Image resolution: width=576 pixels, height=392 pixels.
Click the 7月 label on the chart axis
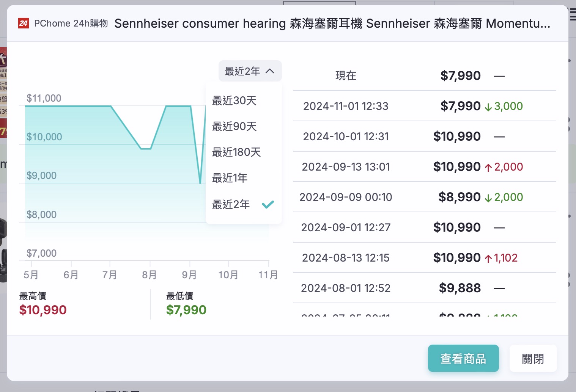pos(110,274)
